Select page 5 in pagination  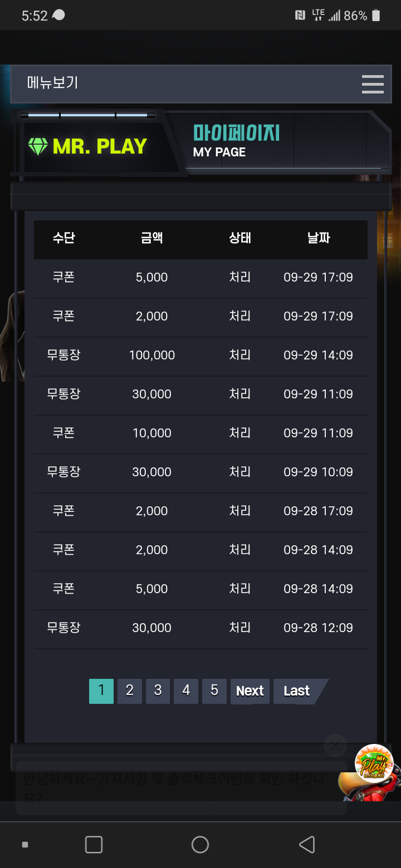[x=214, y=691]
